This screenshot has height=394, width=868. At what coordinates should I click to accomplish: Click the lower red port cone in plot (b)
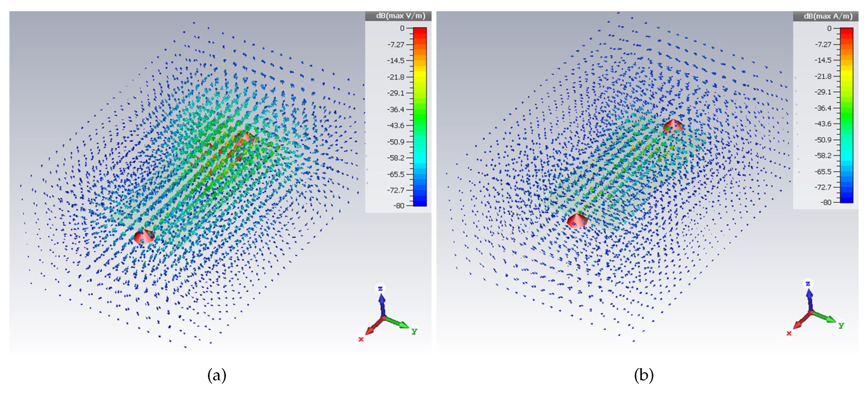[x=577, y=220]
